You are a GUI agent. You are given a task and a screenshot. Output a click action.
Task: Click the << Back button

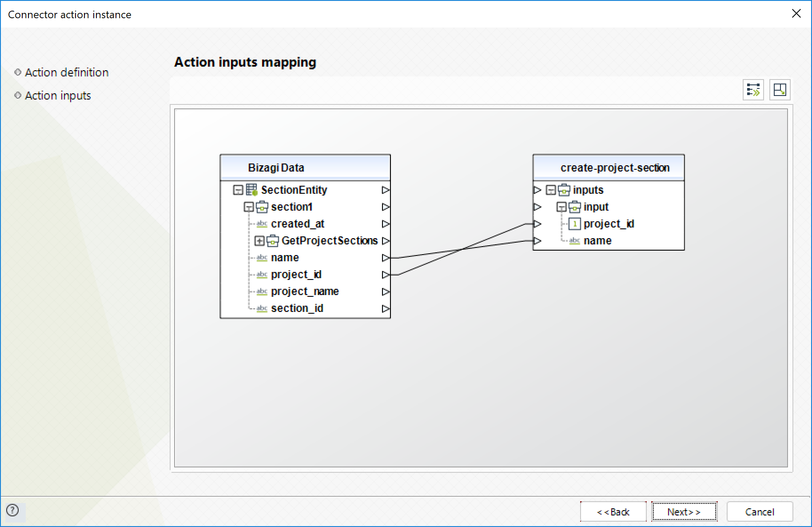coord(613,512)
